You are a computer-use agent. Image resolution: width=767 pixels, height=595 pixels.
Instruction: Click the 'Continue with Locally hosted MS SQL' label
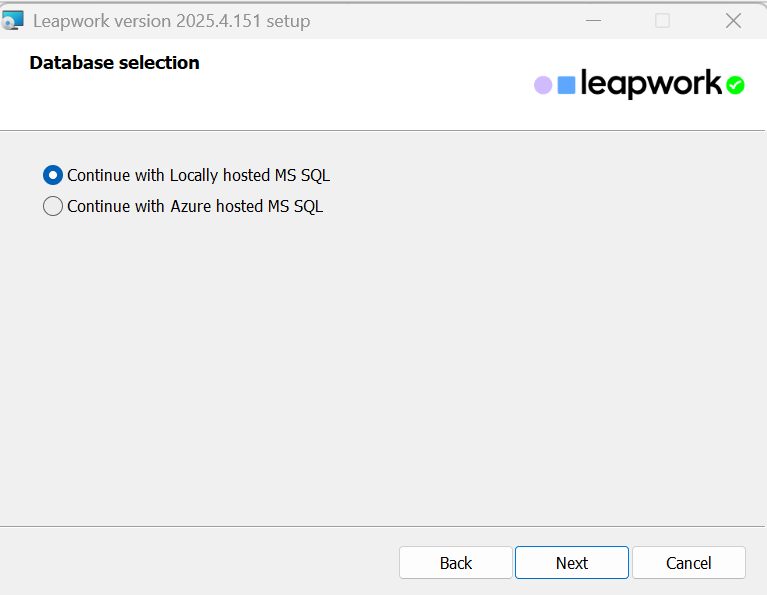click(x=198, y=175)
